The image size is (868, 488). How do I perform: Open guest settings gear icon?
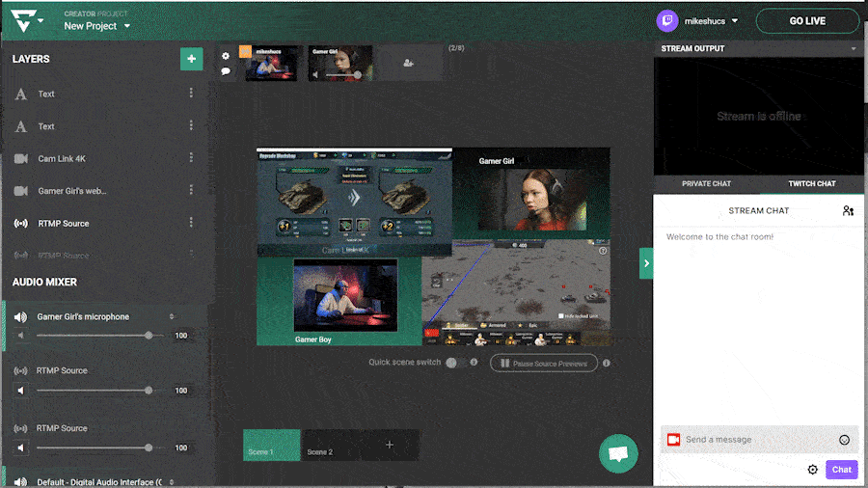[x=226, y=56]
